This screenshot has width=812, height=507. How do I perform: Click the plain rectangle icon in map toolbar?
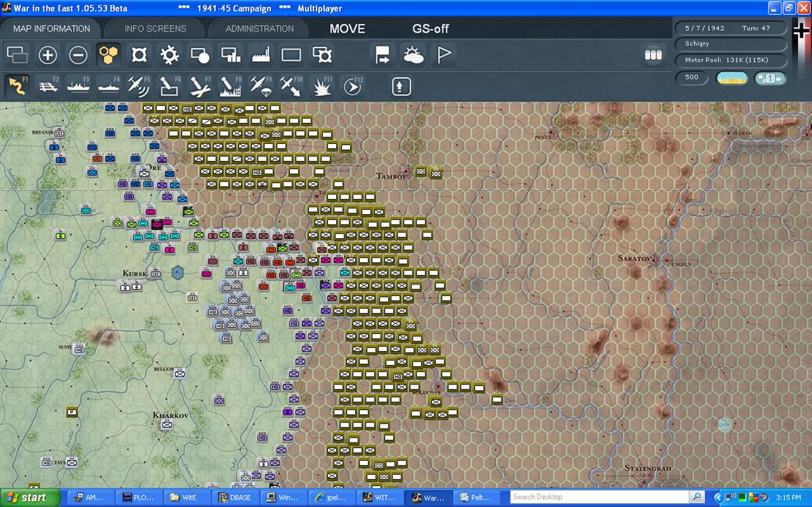click(291, 55)
